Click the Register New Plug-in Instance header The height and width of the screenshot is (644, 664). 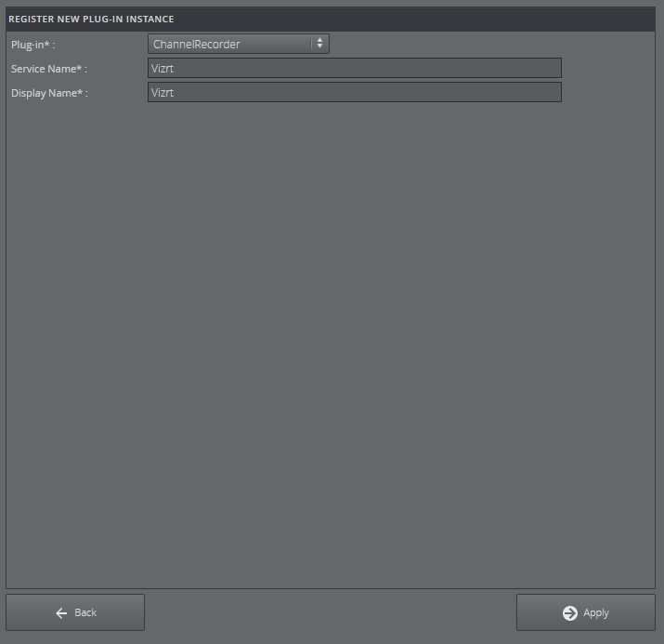coord(91,19)
